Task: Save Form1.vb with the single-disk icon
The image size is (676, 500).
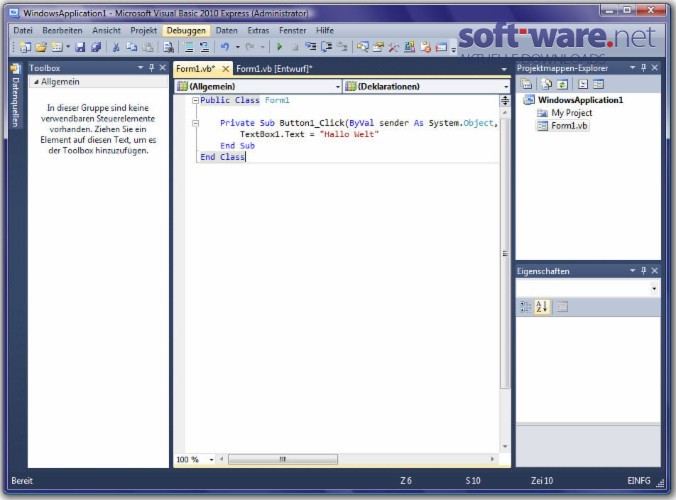Action: click(x=80, y=47)
